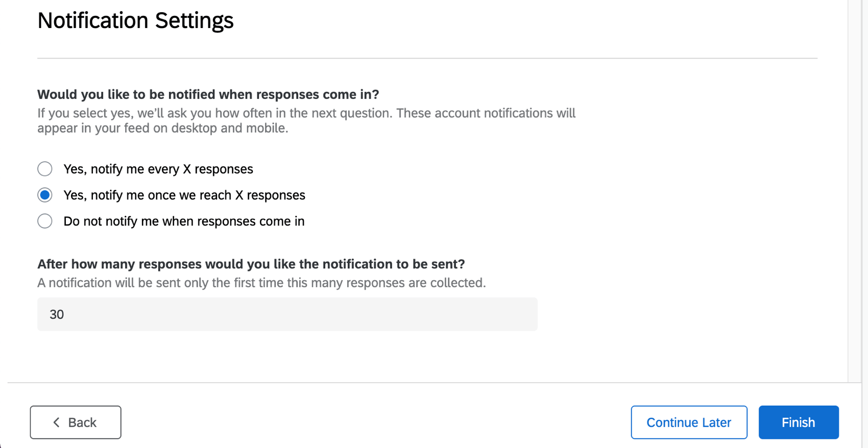Click the label "Yes, notify me every X responses"

coord(158,168)
